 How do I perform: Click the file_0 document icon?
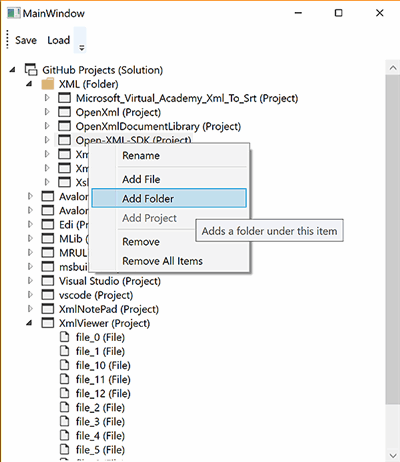[64, 337]
